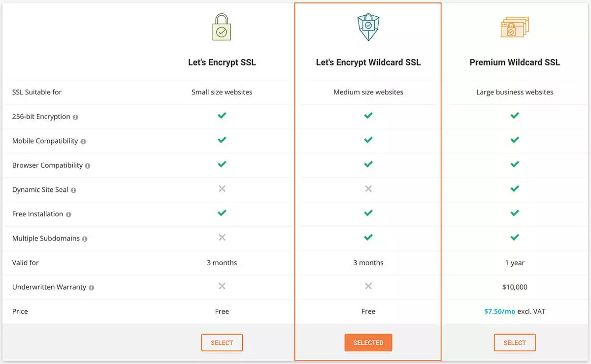Open info tooltip next to Multiple Subdomains
This screenshot has width=591, height=364.
point(86,239)
